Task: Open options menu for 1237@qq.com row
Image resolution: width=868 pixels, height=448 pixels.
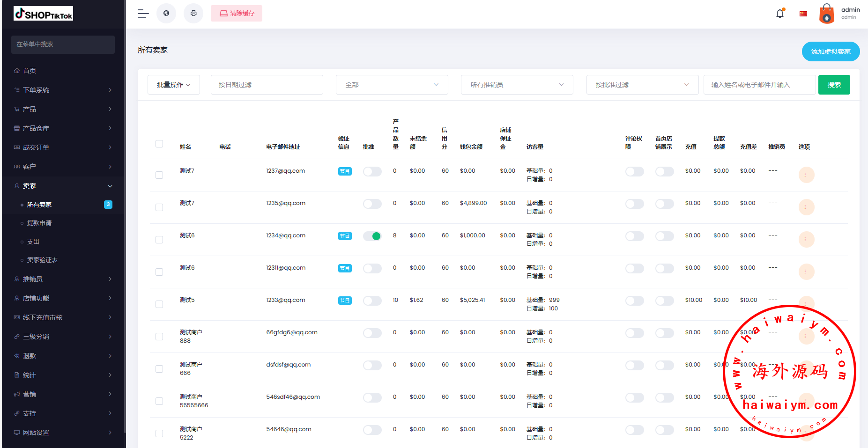Action: tap(806, 175)
